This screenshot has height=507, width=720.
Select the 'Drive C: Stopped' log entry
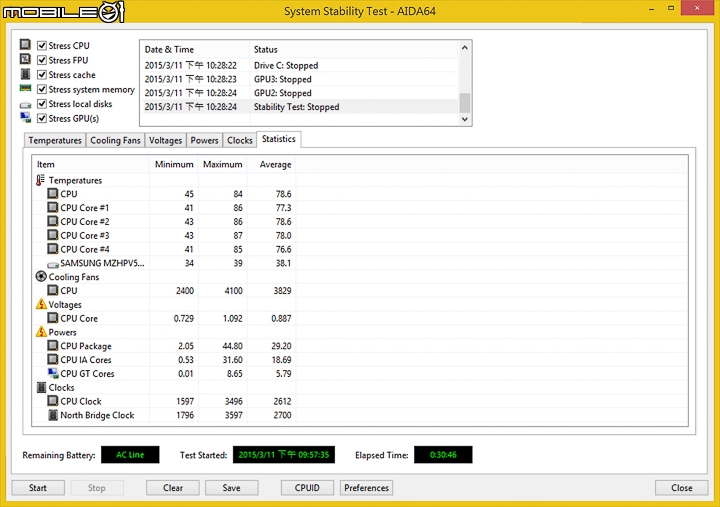tap(300, 65)
